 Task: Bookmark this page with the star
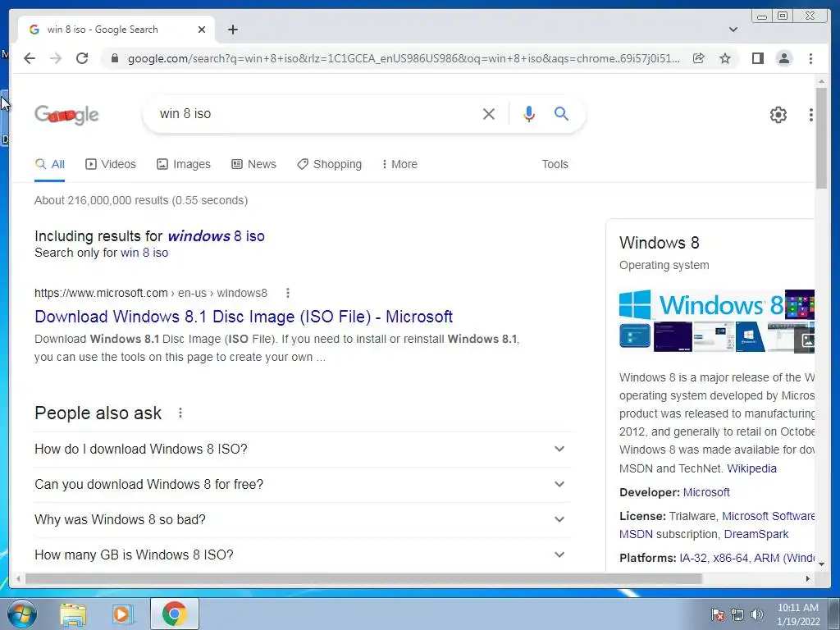(x=725, y=58)
